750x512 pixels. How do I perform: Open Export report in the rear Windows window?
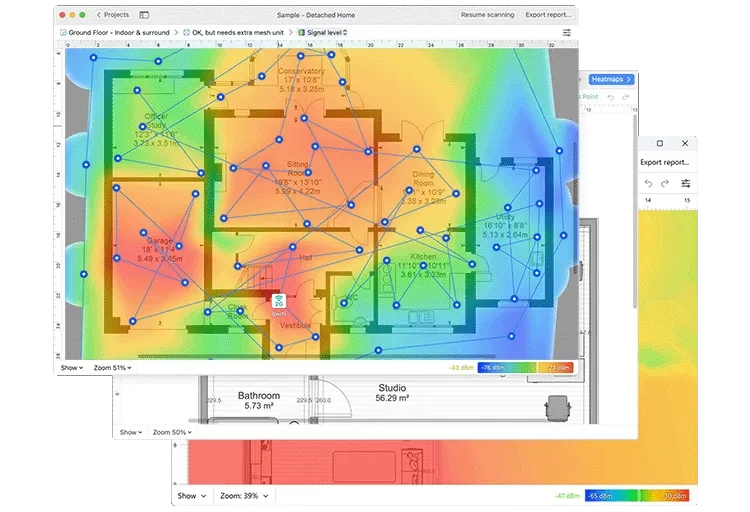(665, 162)
